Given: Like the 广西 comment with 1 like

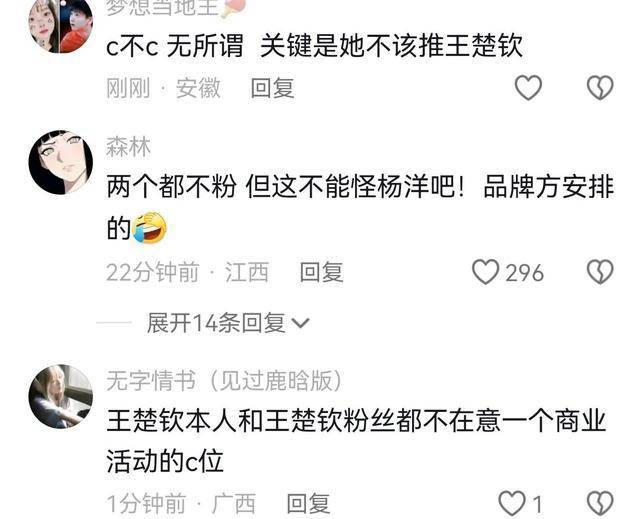Looking at the screenshot, I should pos(521,503).
